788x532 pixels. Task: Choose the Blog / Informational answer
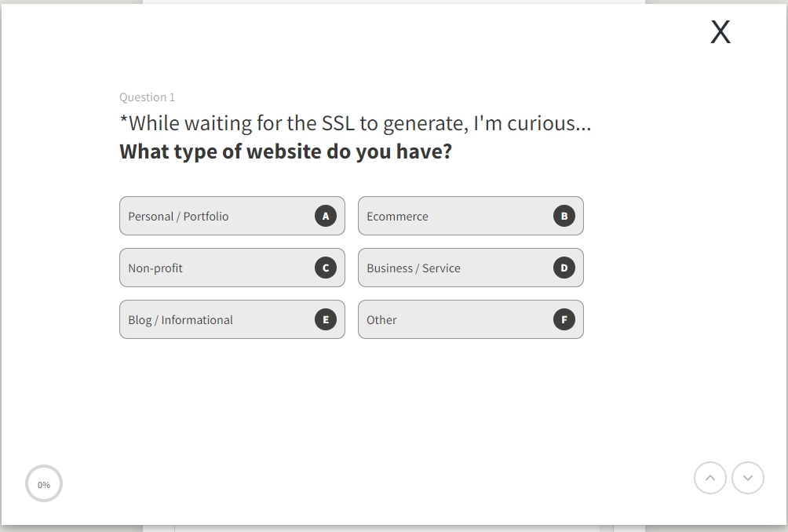tap(232, 319)
